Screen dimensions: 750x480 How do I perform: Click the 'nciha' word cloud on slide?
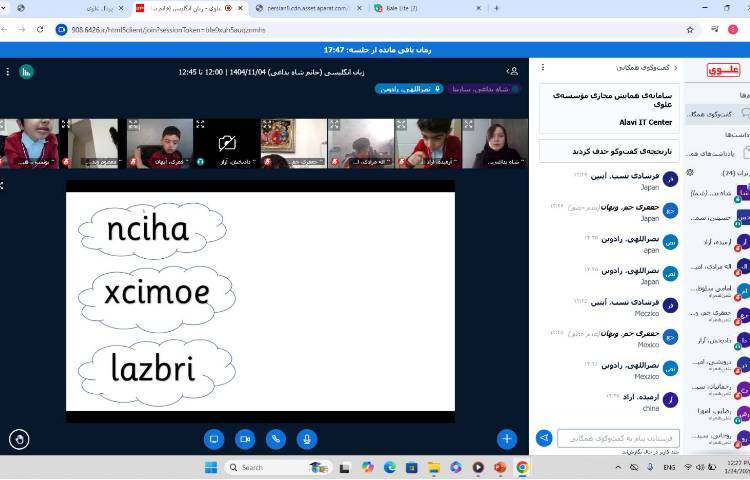(152, 230)
